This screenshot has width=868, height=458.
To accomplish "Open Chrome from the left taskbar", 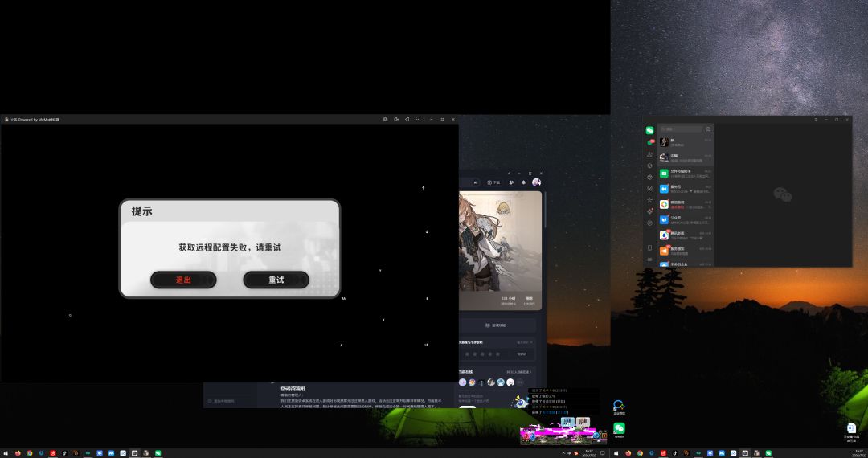I will 30,453.
